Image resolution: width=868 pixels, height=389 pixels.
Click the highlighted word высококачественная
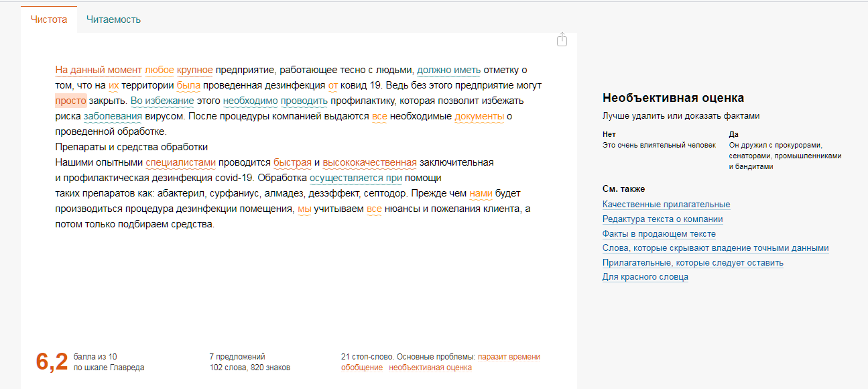point(369,162)
